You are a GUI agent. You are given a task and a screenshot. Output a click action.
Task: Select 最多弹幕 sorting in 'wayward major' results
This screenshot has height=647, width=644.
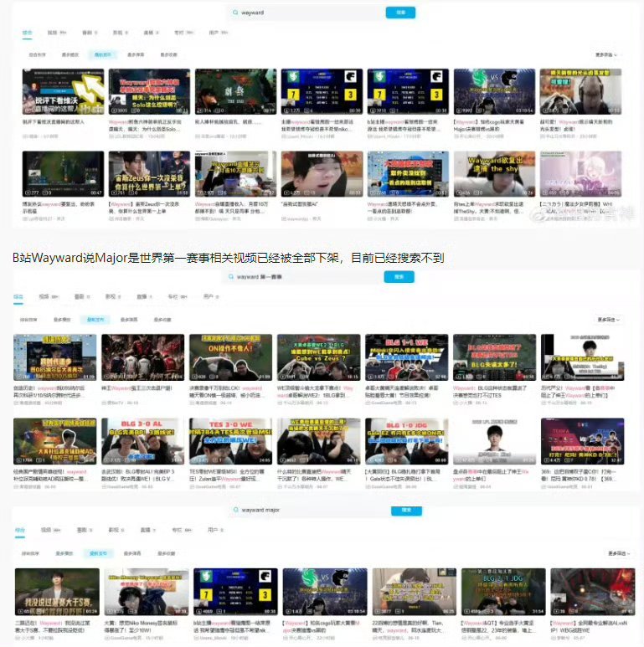point(132,553)
